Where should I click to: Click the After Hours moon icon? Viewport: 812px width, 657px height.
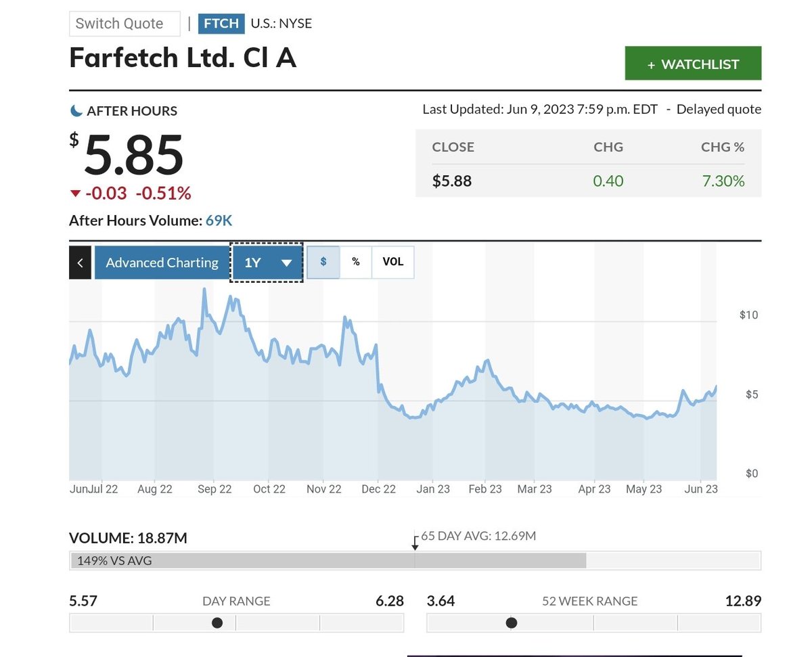[76, 110]
